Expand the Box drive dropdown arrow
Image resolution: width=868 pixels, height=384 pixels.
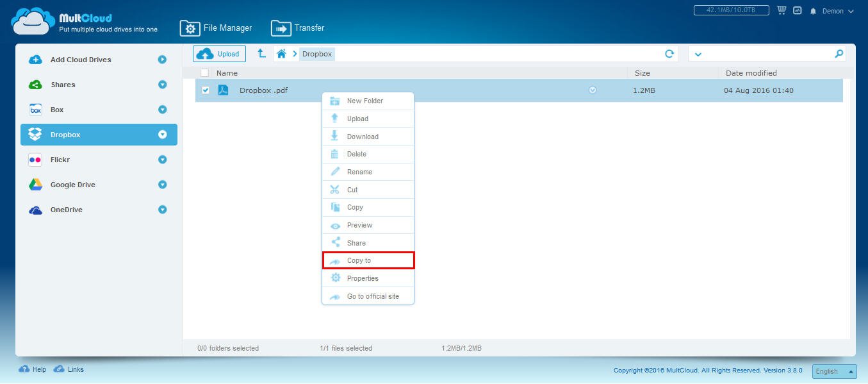(x=162, y=110)
